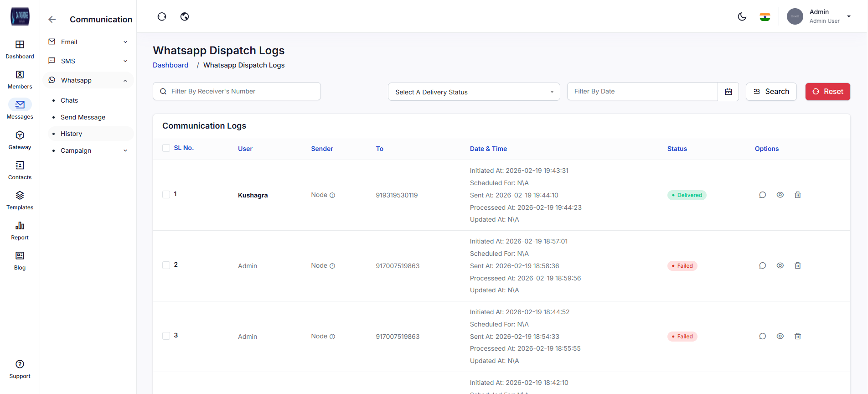Click the refresh sync icon in top bar
The height and width of the screenshot is (394, 868).
coord(162,17)
